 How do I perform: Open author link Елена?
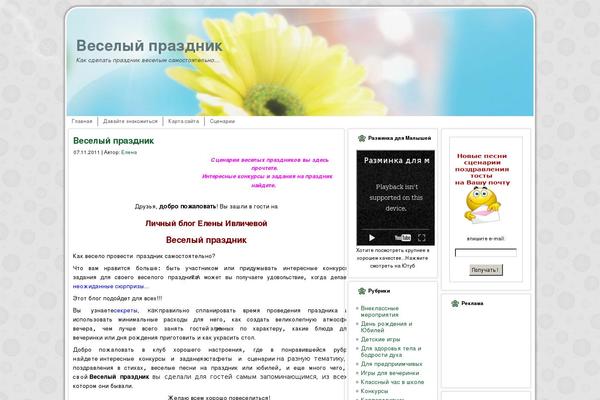129,152
